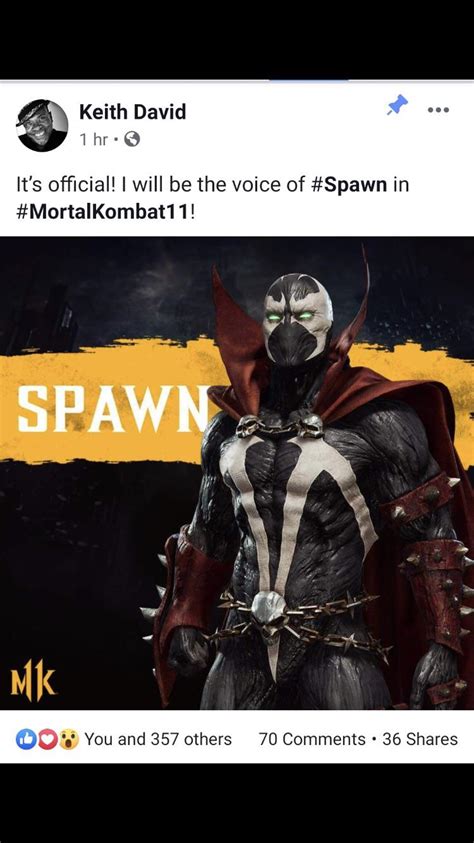474x843 pixels.
Task: Open the three-dot post options menu
Action: (x=438, y=110)
